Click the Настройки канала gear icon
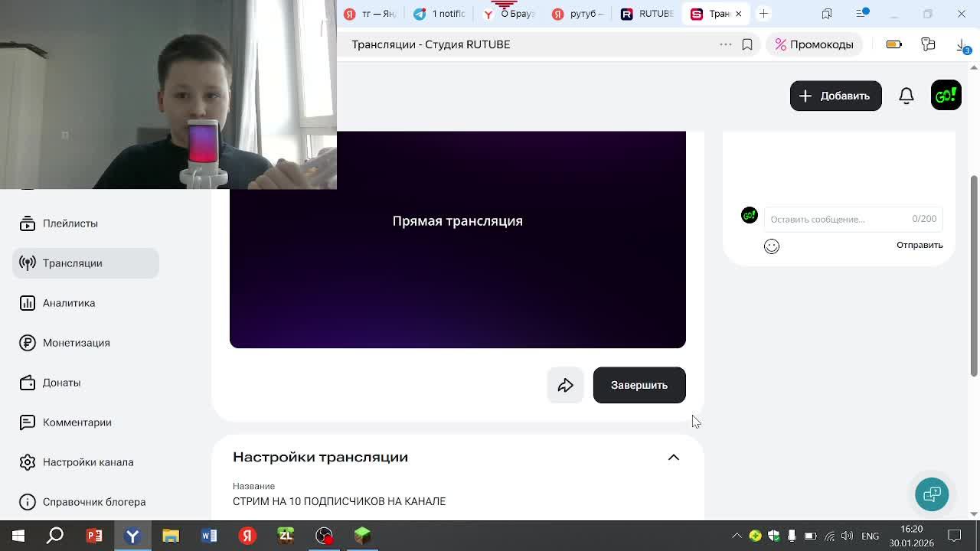The width and height of the screenshot is (980, 551). pyautogui.click(x=28, y=462)
